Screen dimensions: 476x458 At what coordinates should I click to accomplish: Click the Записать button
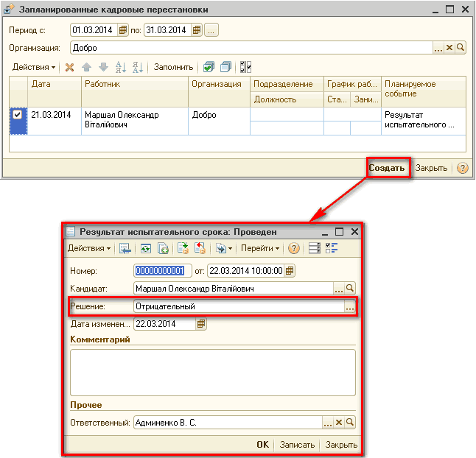coord(299,445)
